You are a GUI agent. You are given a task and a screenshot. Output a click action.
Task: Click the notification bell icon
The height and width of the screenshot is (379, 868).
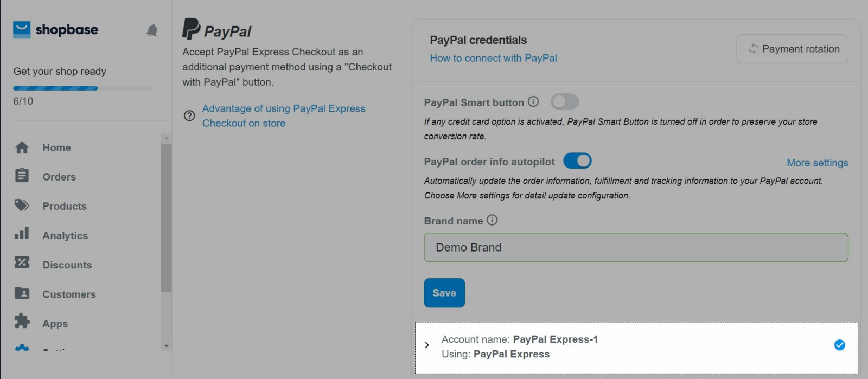(x=152, y=31)
